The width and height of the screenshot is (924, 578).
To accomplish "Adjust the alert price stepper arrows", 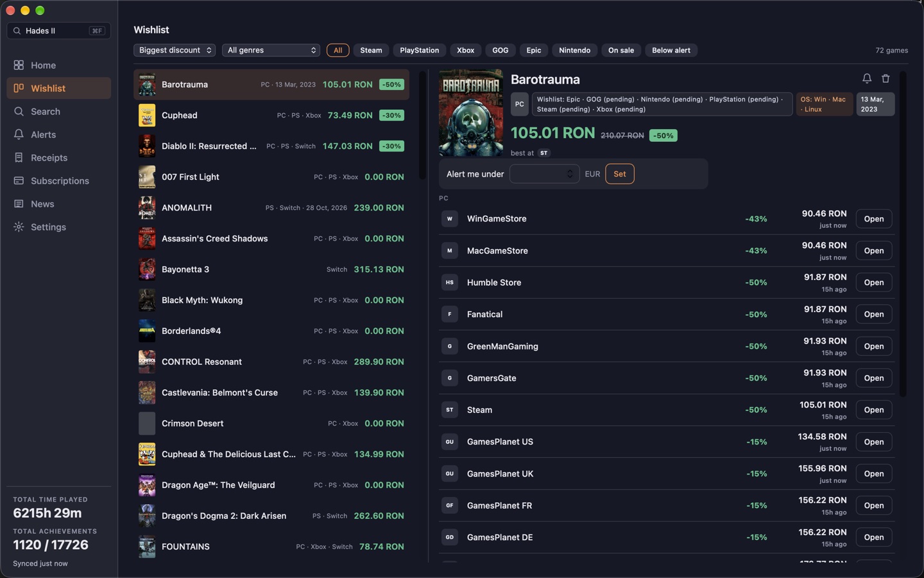I will [570, 174].
